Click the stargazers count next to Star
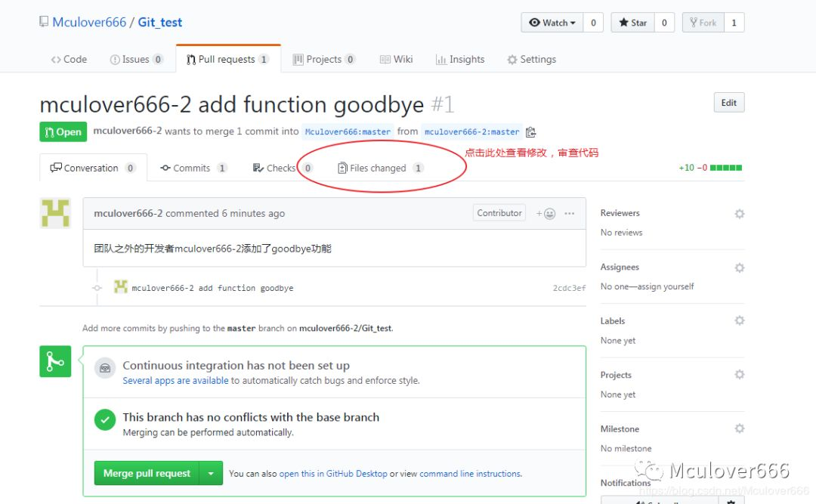Viewport: 816px width, 504px height. pos(664,23)
